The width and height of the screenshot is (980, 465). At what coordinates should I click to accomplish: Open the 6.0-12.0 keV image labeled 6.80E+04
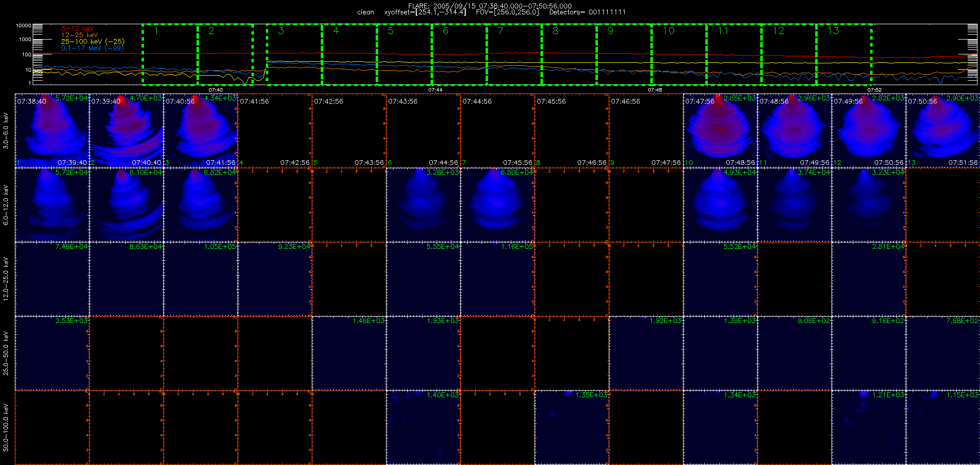[x=497, y=205]
